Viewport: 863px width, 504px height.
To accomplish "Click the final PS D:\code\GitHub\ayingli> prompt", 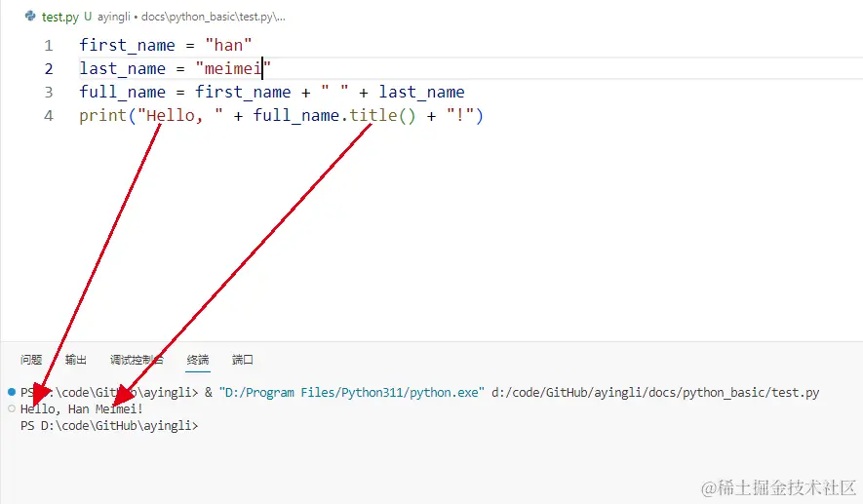I will [x=109, y=425].
